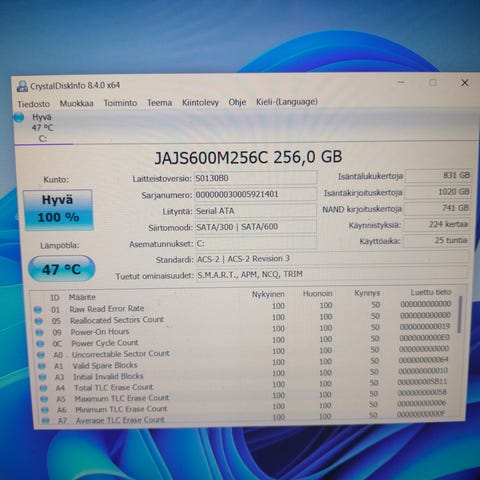Click the Laitteistoversio field S0130B0
The width and height of the screenshot is (480, 480).
point(255,178)
